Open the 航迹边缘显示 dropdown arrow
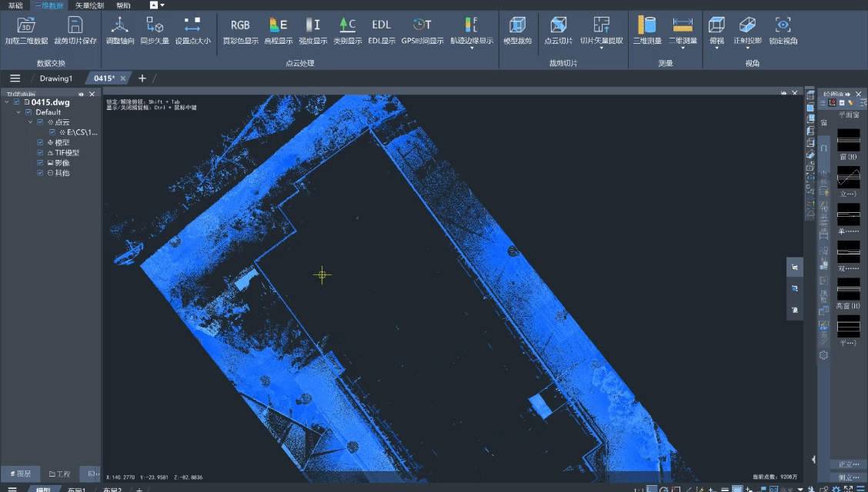This screenshot has height=492, width=868. click(x=472, y=48)
